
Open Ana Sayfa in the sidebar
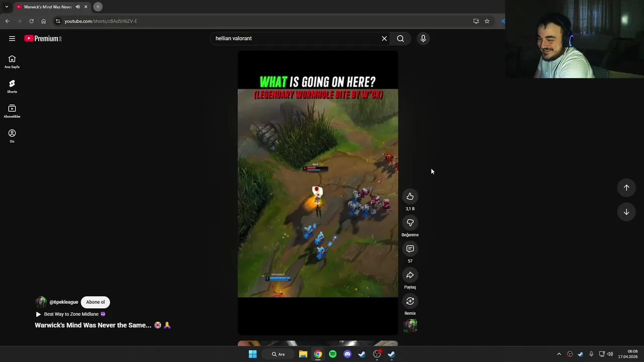coord(12,62)
